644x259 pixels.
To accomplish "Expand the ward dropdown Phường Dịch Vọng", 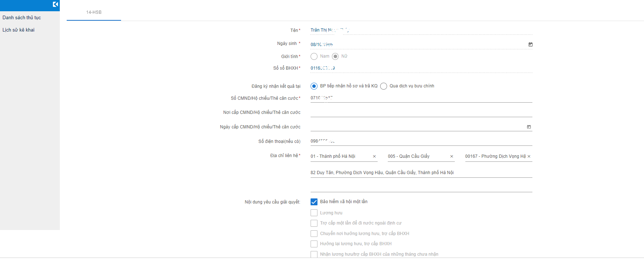I will click(x=495, y=156).
